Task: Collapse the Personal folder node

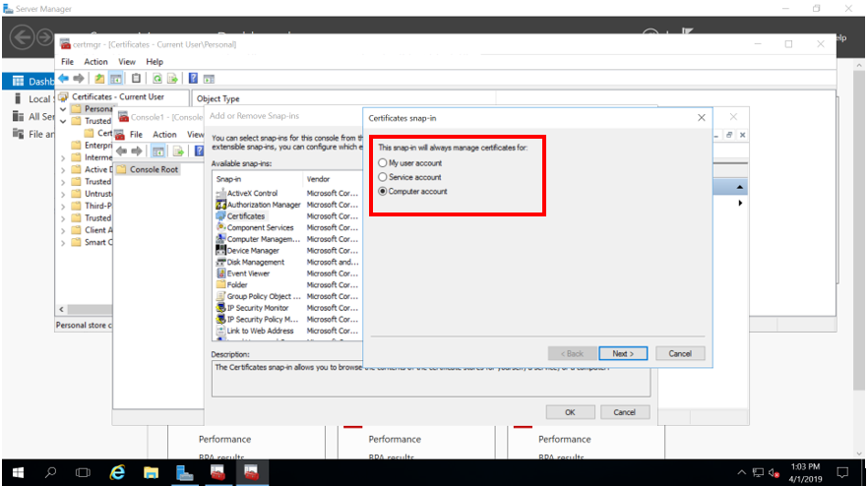Action: tap(63, 109)
